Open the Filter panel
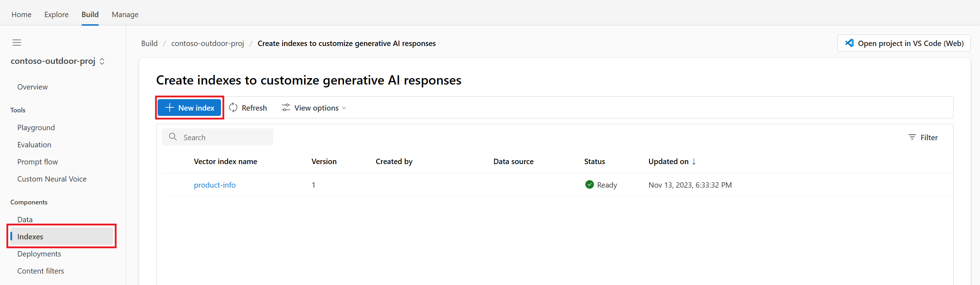 [923, 137]
